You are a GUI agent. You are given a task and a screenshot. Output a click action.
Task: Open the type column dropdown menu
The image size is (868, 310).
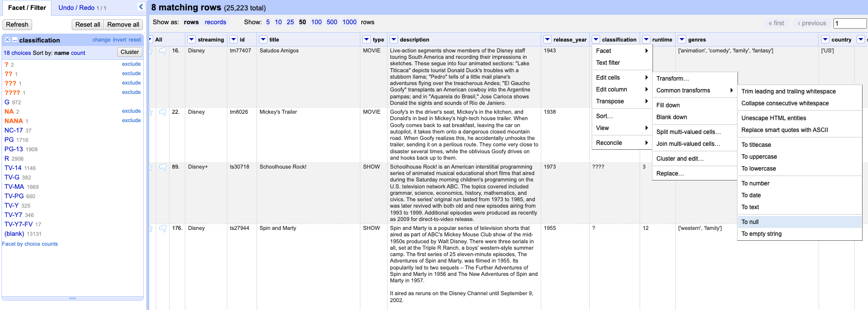[x=367, y=40]
